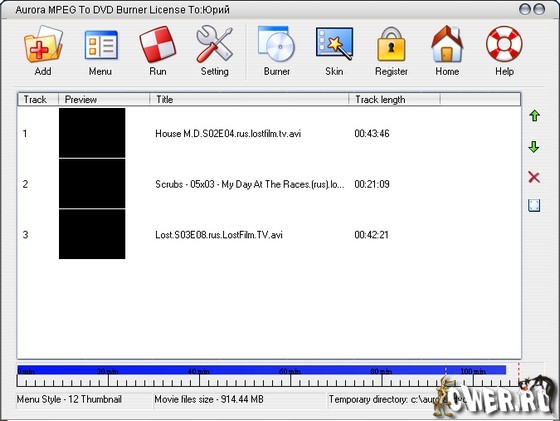Viewport: 560px width, 421px height.
Task: Launch the Burner disc icon
Action: (x=276, y=44)
